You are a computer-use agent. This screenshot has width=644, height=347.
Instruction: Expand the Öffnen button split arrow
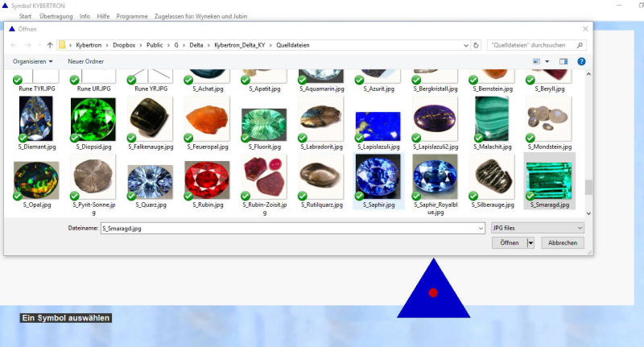click(x=530, y=242)
